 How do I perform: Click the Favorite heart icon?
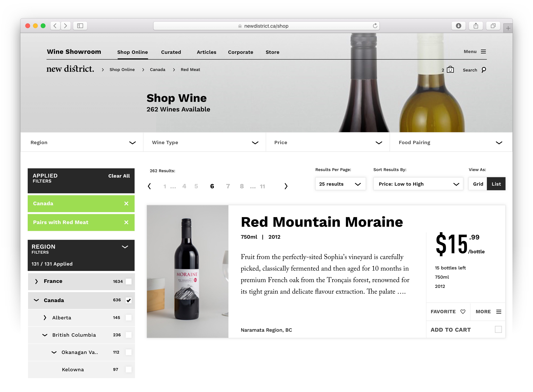463,312
